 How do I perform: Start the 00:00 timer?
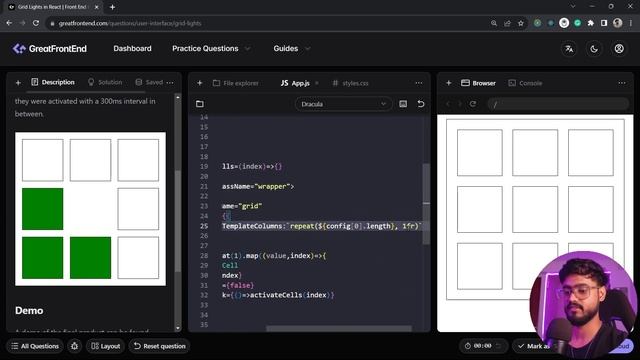click(483, 346)
